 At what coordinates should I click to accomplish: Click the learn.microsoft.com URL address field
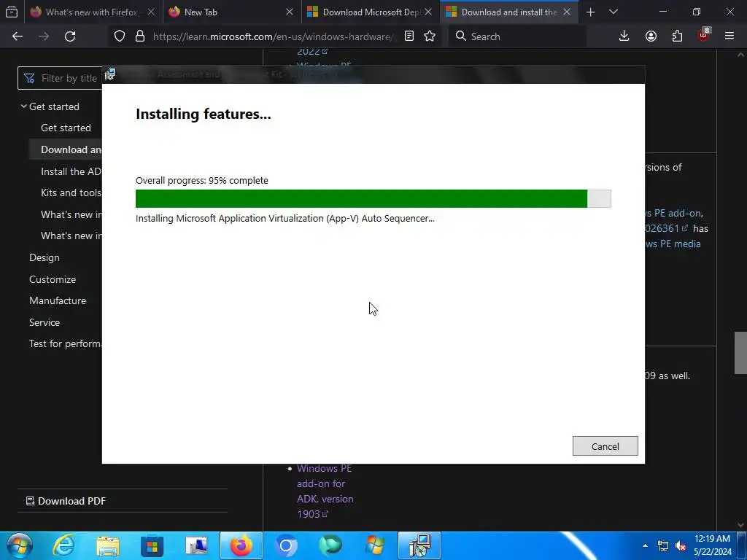(274, 36)
